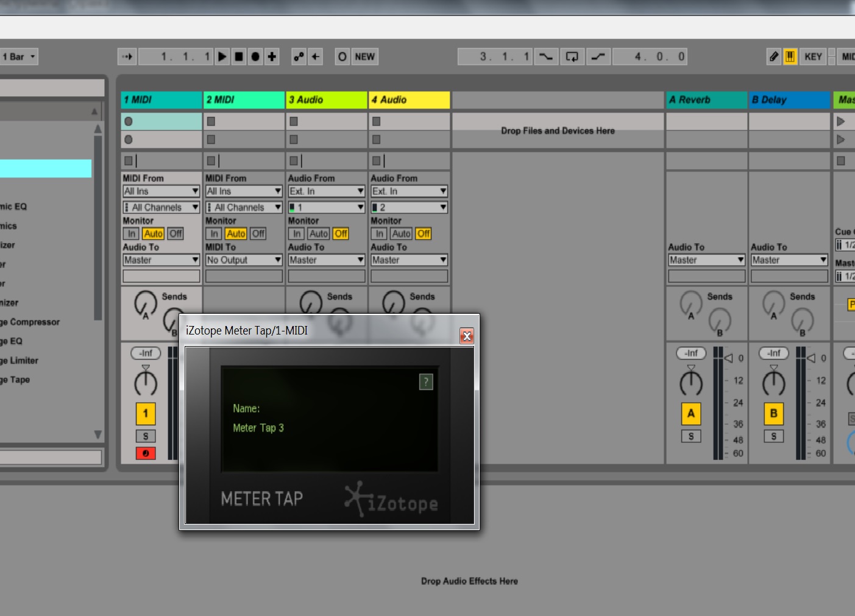The height and width of the screenshot is (616, 855).
Task: Toggle A Reverb track activator
Action: coord(691,414)
